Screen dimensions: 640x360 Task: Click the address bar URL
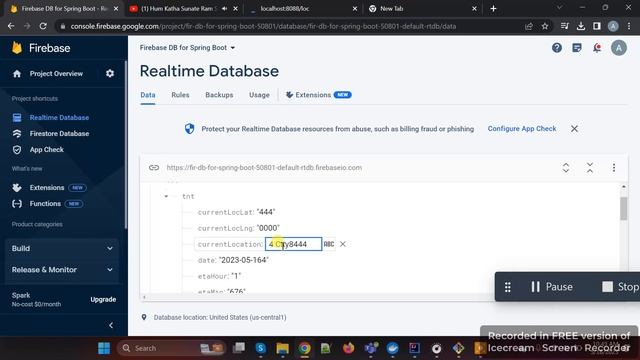263,26
